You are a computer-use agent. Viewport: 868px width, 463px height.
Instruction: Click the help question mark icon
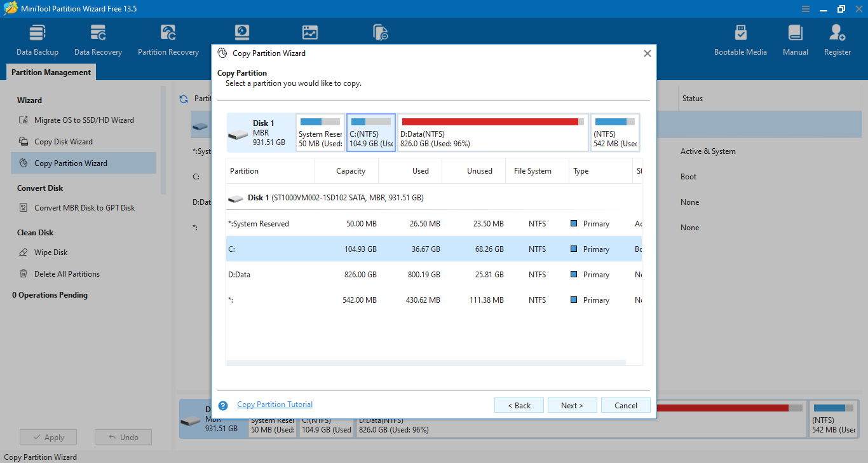pyautogui.click(x=223, y=406)
